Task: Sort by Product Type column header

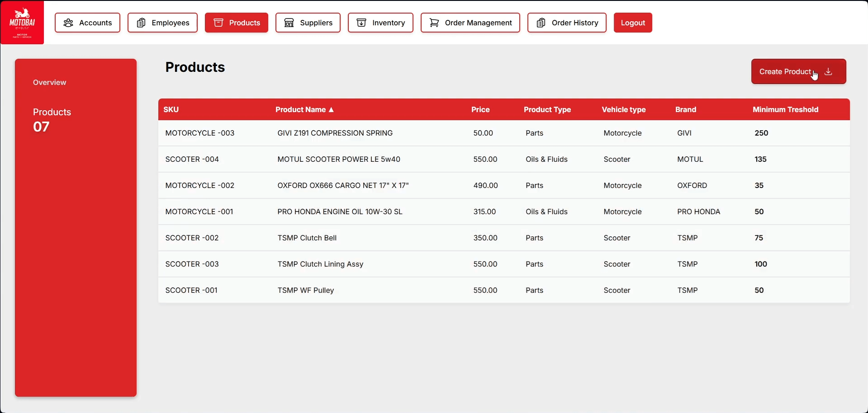Action: 547,109
